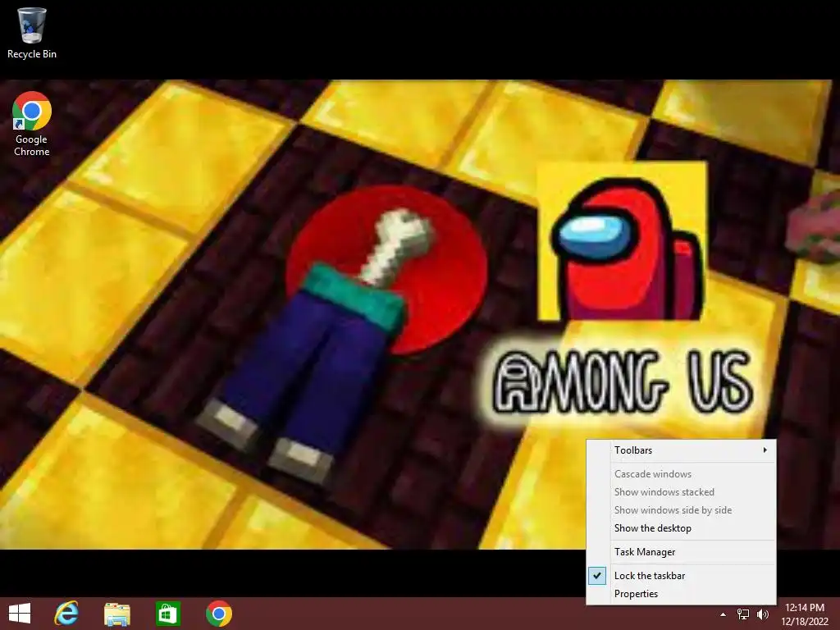The image size is (840, 630).
Task: Select the disabled Cascade windows entry
Action: coord(681,473)
